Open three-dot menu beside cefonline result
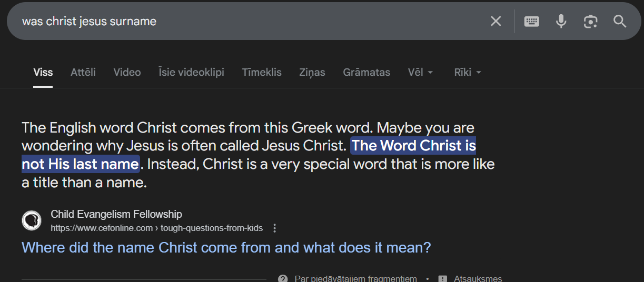The image size is (644, 282). (274, 228)
